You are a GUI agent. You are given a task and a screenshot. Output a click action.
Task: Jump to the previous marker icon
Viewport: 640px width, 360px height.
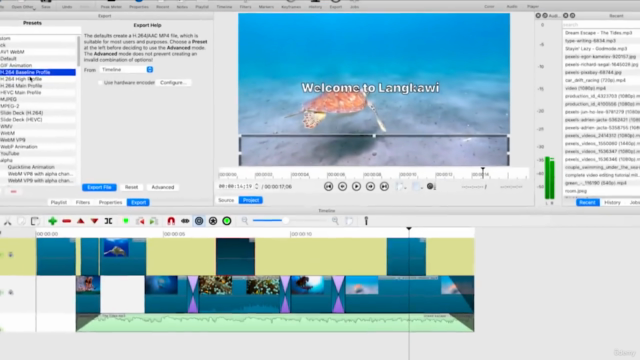pos(140,221)
